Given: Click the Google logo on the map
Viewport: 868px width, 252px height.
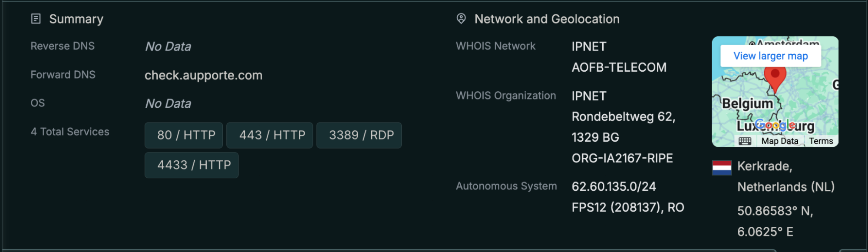Looking at the screenshot, I should (776, 125).
